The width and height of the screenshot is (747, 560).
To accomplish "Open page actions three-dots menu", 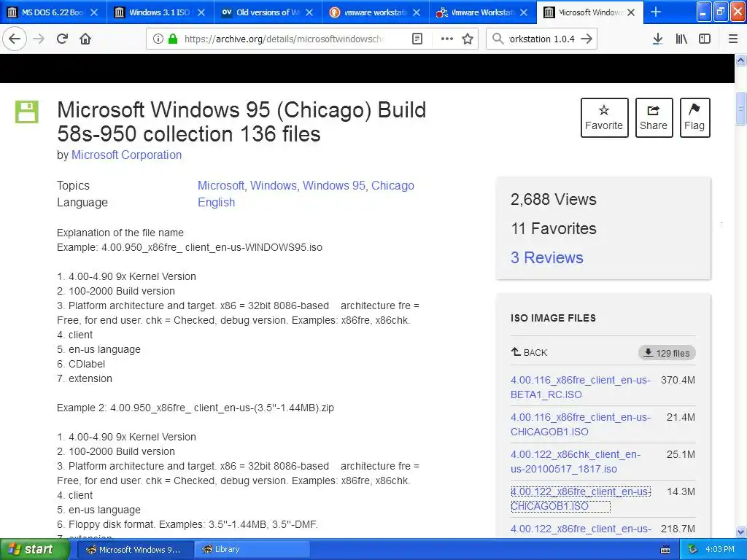I will click(x=447, y=39).
